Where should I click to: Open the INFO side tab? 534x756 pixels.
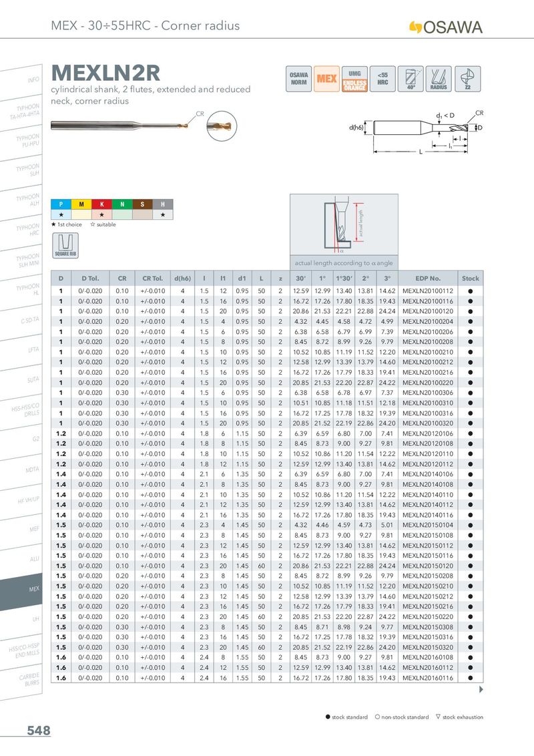[21, 81]
